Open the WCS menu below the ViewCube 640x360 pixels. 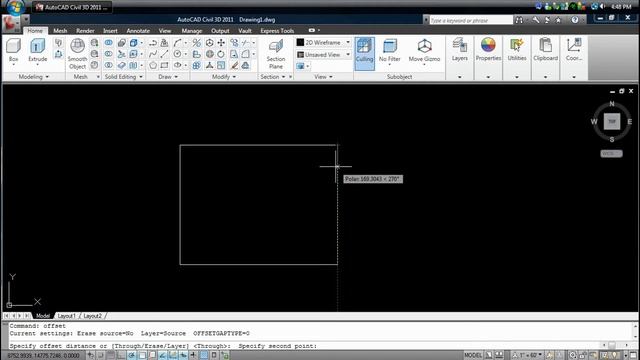pos(611,153)
